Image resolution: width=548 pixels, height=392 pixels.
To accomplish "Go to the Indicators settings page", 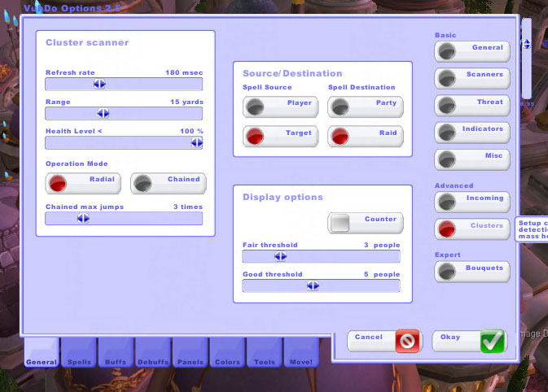I will coord(472,133).
